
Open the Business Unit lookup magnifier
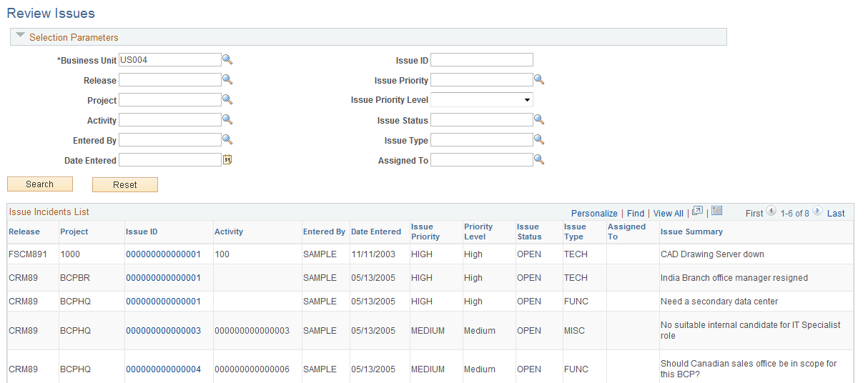click(227, 60)
